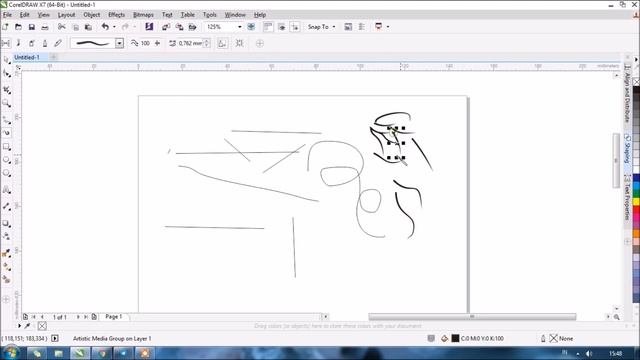Click the Search content icon

[149, 27]
